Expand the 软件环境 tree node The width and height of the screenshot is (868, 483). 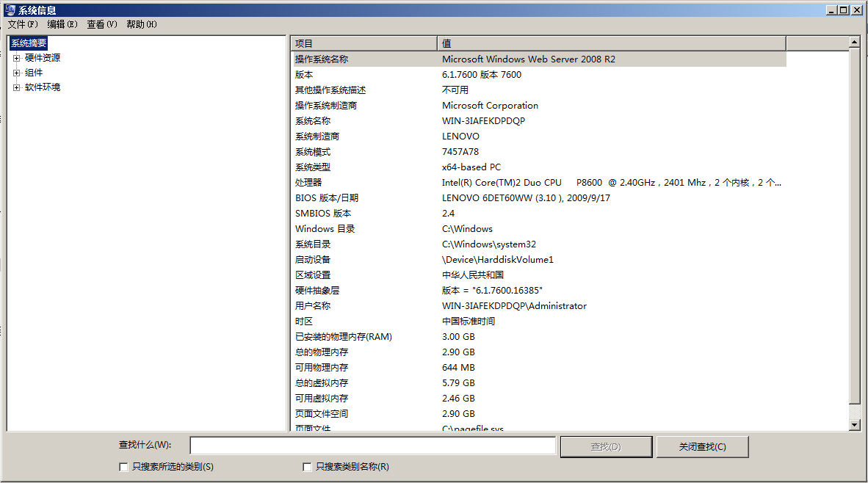tap(17, 87)
